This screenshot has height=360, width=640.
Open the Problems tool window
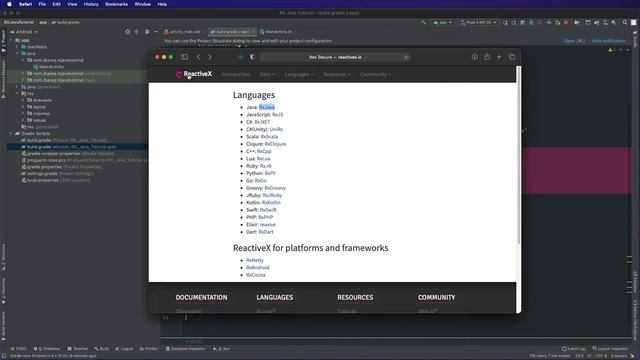(x=47, y=349)
